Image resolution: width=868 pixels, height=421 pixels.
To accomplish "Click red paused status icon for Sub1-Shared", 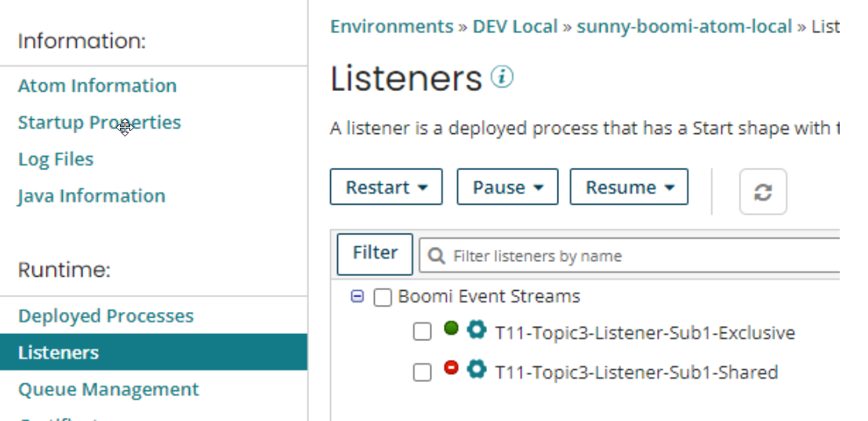I will tap(451, 368).
